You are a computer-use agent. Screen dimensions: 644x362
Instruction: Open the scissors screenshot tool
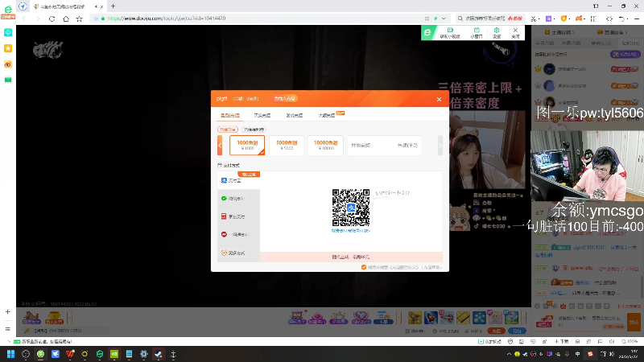click(x=533, y=19)
